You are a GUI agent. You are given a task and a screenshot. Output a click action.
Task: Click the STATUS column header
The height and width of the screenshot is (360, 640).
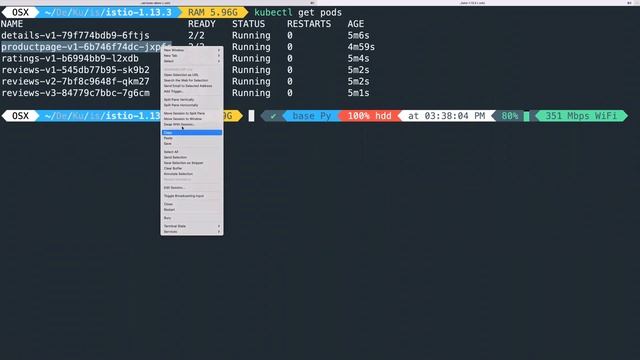point(249,24)
